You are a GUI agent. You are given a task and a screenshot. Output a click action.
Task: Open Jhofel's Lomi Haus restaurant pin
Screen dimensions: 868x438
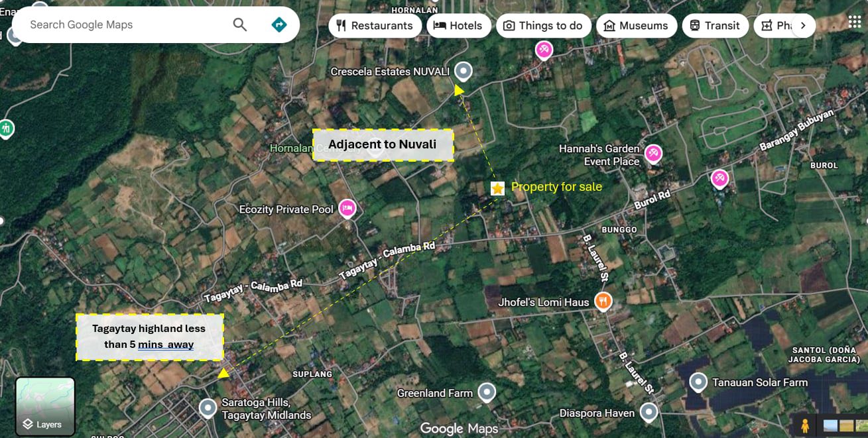point(603,301)
